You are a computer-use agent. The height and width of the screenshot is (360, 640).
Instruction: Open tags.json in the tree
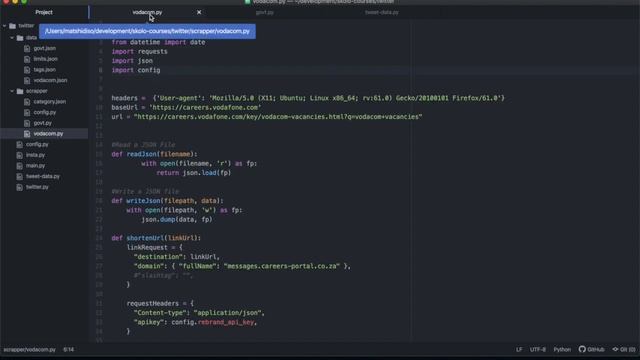pyautogui.click(x=44, y=70)
